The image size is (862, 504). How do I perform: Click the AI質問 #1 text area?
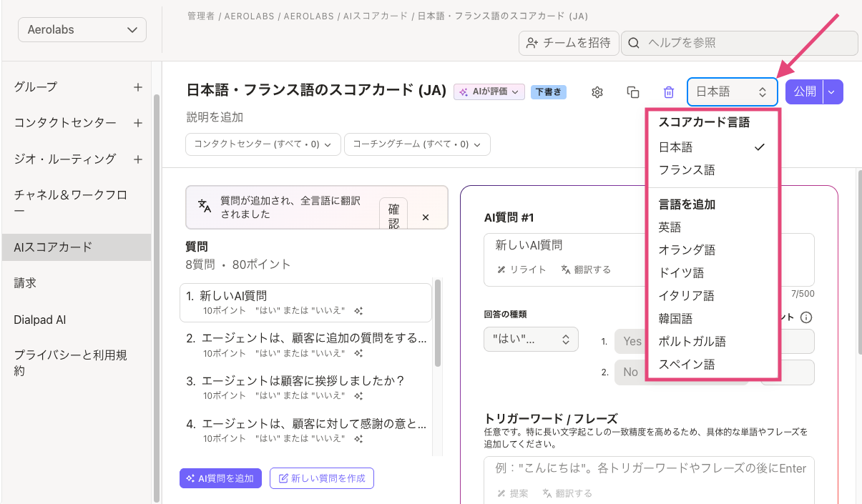tap(649, 260)
